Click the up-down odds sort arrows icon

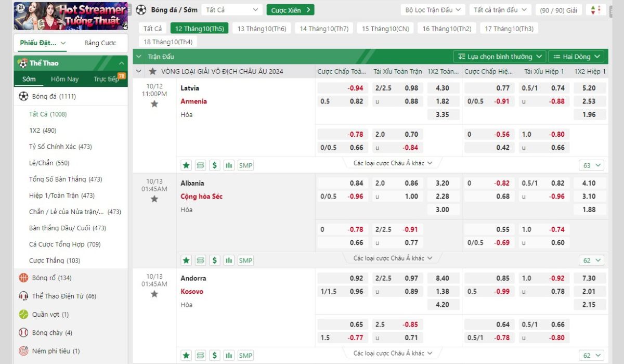coord(595,10)
